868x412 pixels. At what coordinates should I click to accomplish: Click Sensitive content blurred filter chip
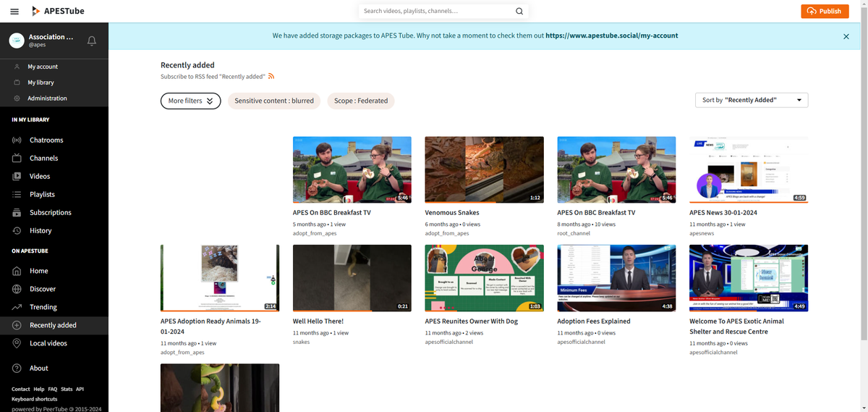[274, 101]
